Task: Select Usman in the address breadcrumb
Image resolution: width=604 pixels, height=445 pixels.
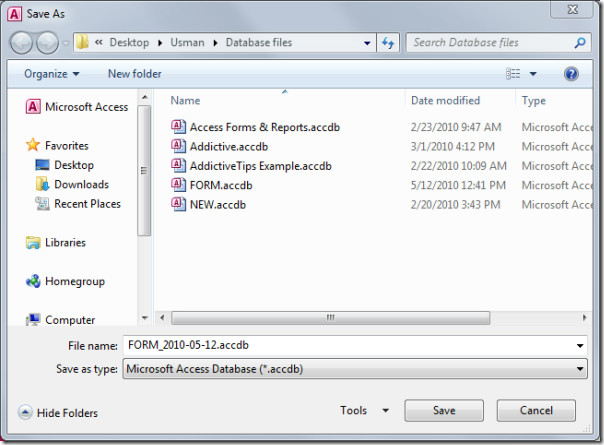Action: [x=187, y=42]
